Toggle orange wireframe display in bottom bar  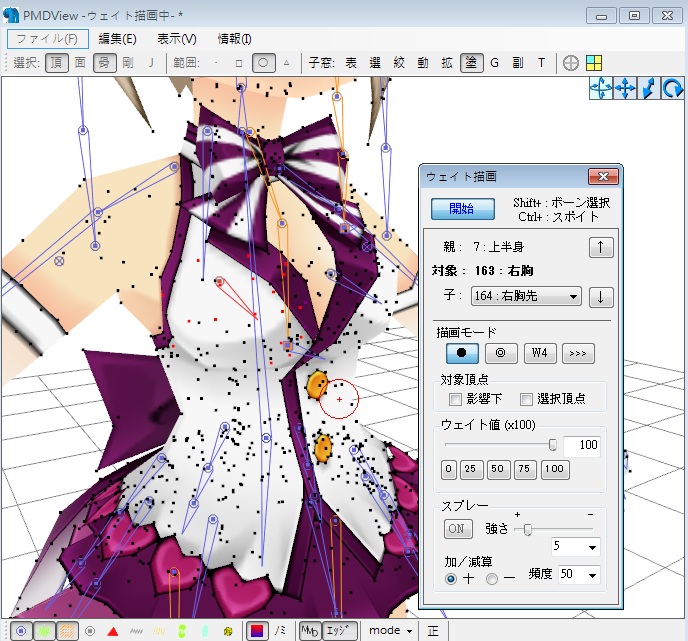67,631
